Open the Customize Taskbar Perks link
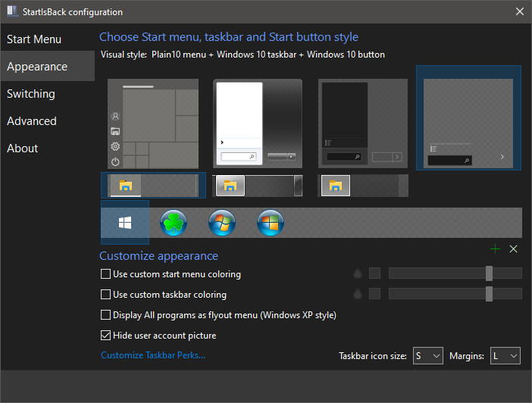 click(x=153, y=355)
